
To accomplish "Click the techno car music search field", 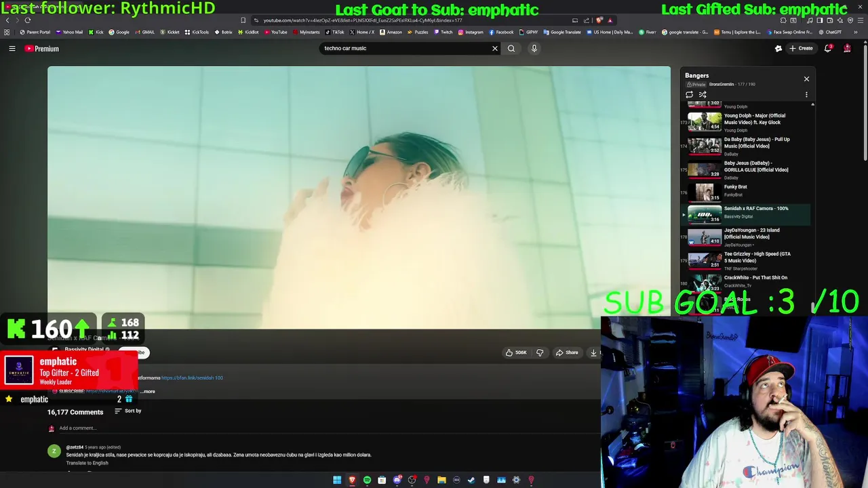I will (406, 48).
